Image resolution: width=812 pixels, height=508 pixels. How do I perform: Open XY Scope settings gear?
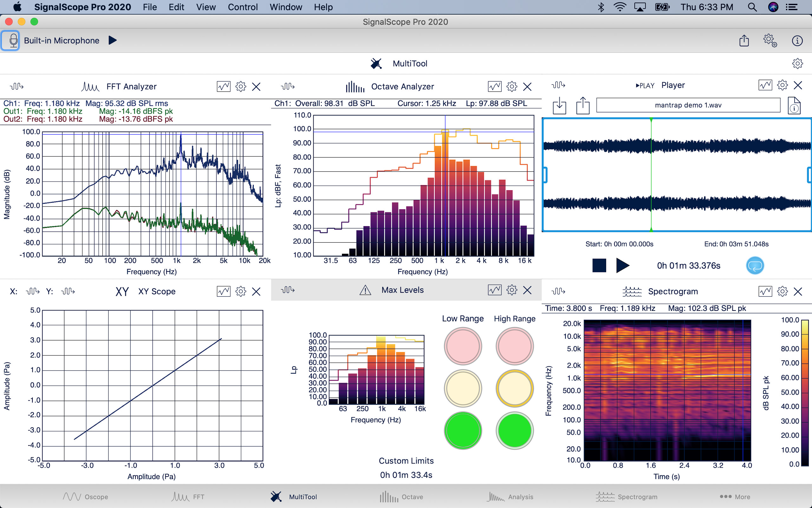[240, 291]
